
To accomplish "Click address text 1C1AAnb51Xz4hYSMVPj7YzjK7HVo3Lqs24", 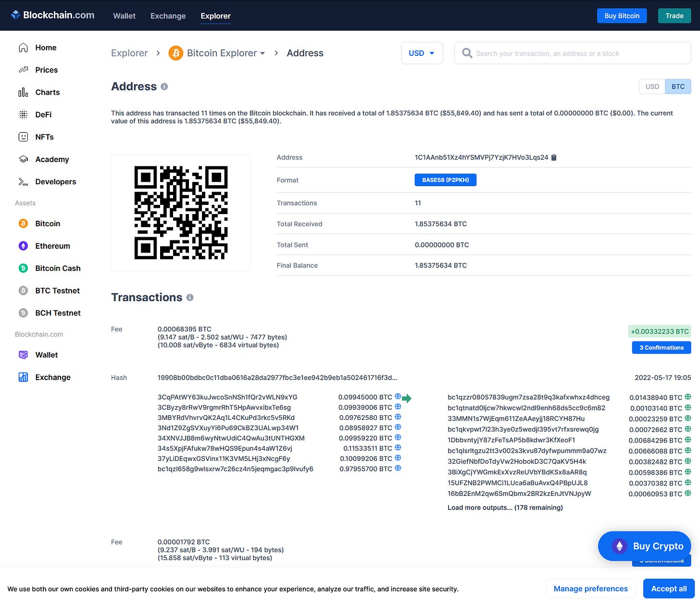I will click(x=481, y=157).
